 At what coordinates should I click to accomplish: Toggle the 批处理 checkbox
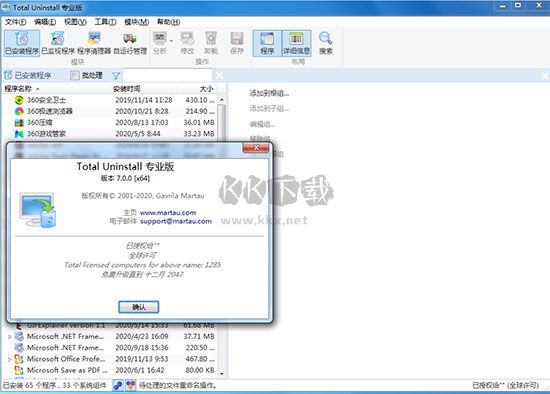pos(74,75)
